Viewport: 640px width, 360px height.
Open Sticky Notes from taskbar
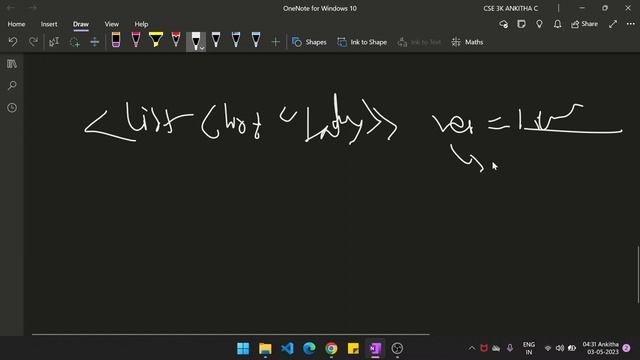point(353,348)
